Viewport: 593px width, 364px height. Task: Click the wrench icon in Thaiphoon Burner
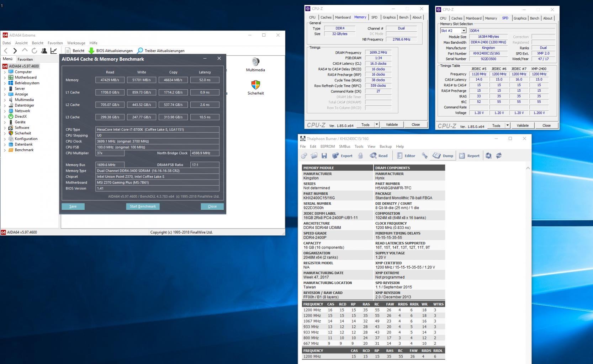pos(424,156)
